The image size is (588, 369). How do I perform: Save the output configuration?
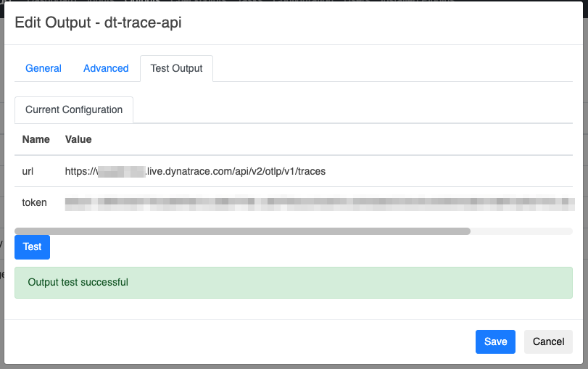coord(495,341)
